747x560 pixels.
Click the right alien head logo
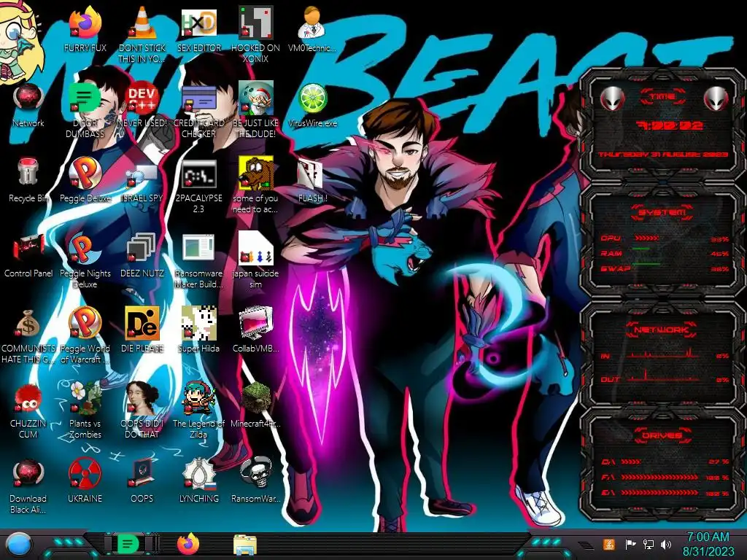tap(716, 99)
